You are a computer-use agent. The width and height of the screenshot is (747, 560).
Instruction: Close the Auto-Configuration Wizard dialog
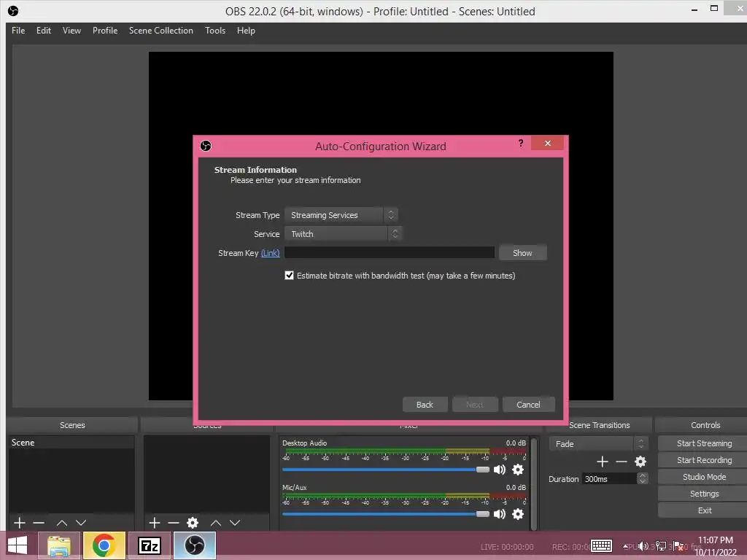[547, 143]
